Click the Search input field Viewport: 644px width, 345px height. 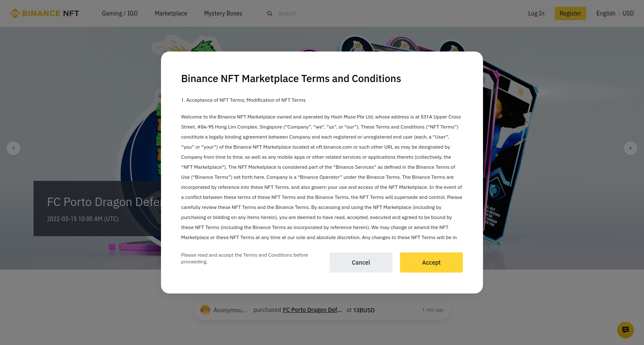pyautogui.click(x=331, y=13)
